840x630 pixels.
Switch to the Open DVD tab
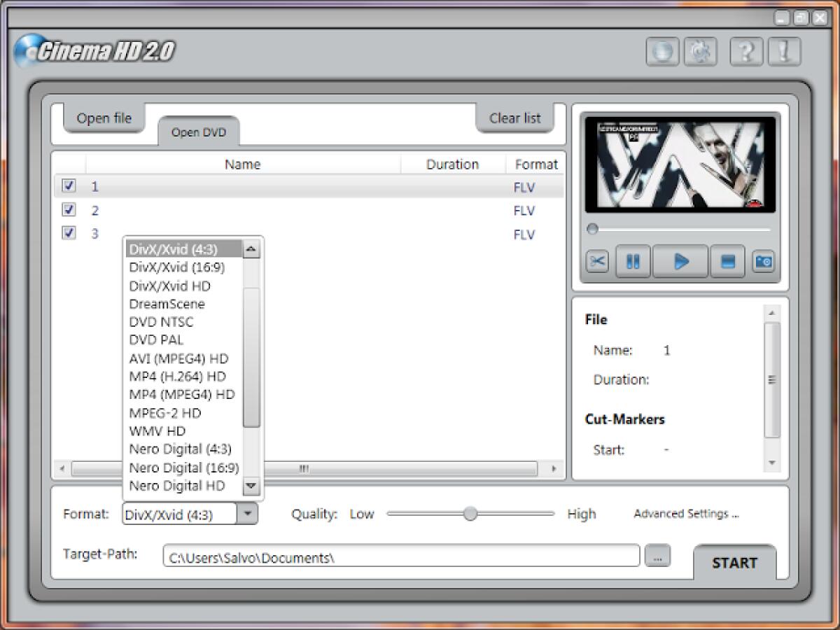point(198,133)
